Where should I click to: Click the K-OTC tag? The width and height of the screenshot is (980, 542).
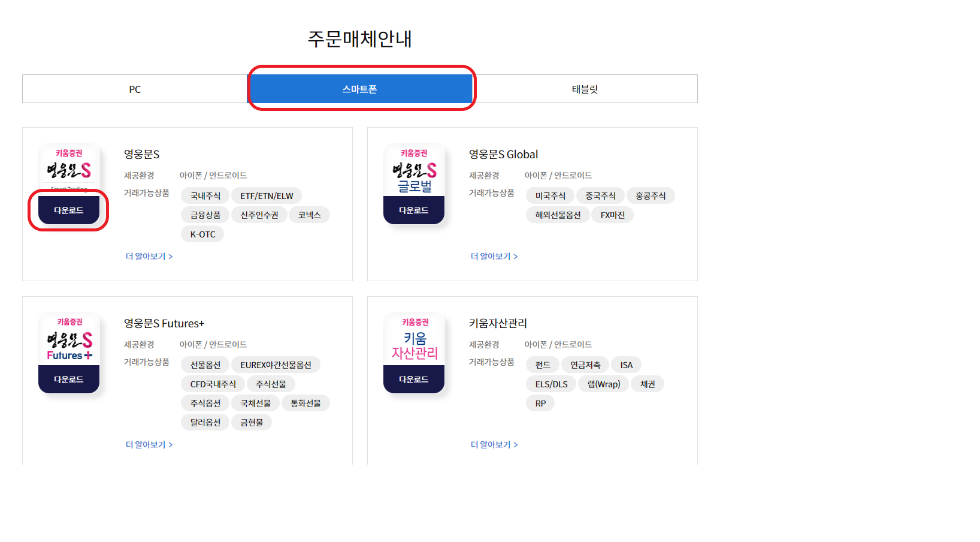(x=202, y=234)
